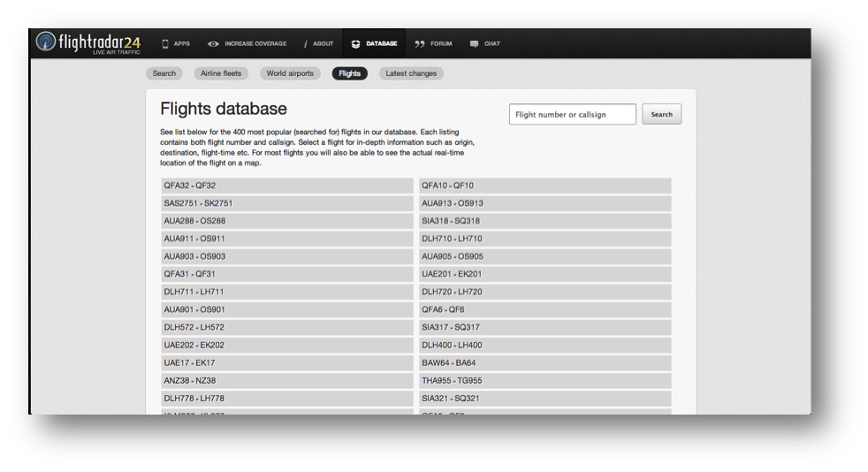868x472 pixels.
Task: Open Increase Coverage in top navigation
Action: point(255,43)
